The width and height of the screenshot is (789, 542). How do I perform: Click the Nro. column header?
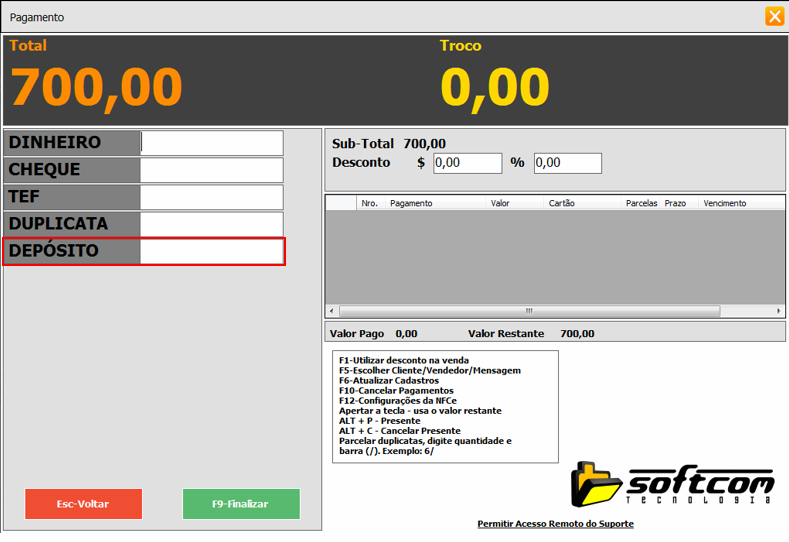369,203
